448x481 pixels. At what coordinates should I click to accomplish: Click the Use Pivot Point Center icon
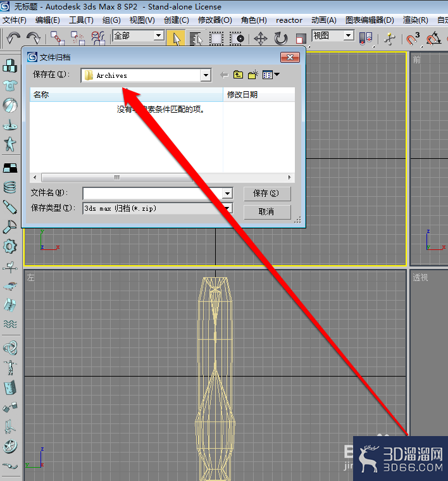366,39
